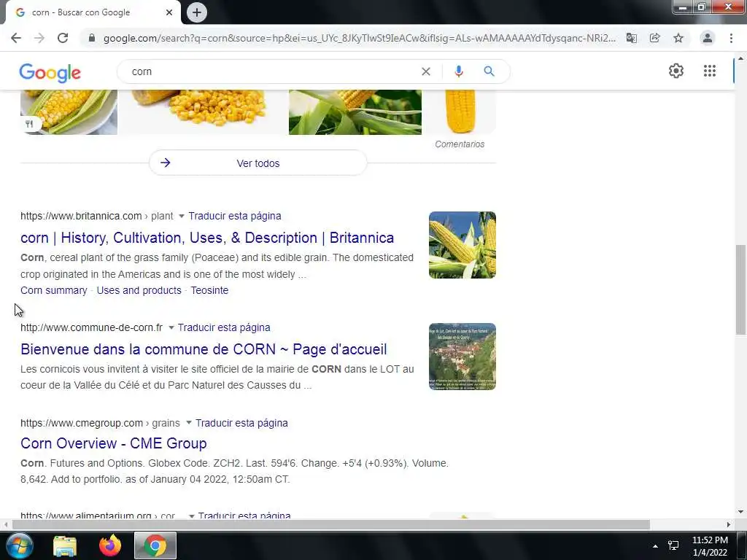Open Google apps grid

(710, 71)
